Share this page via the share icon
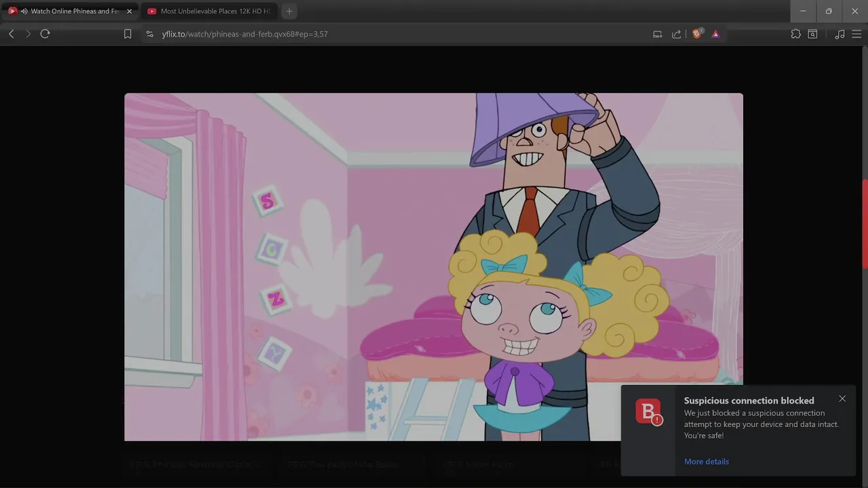This screenshot has height=488, width=868. (x=676, y=34)
